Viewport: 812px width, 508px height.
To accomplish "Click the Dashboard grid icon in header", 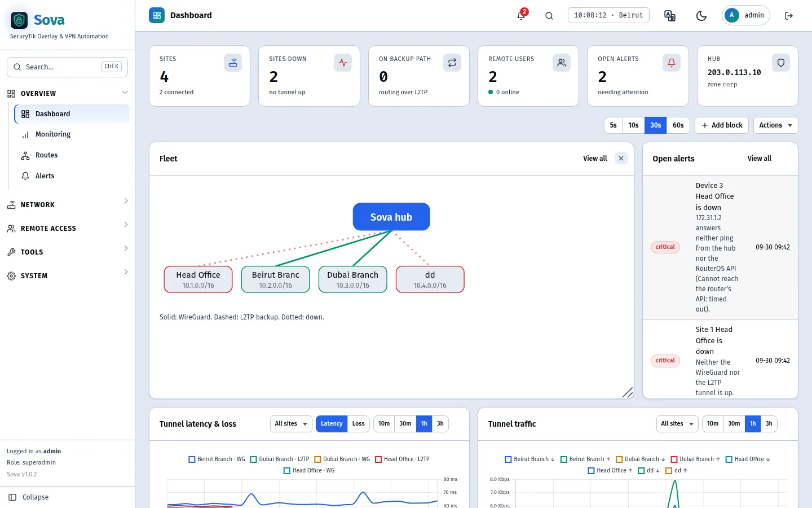I will 157,15.
